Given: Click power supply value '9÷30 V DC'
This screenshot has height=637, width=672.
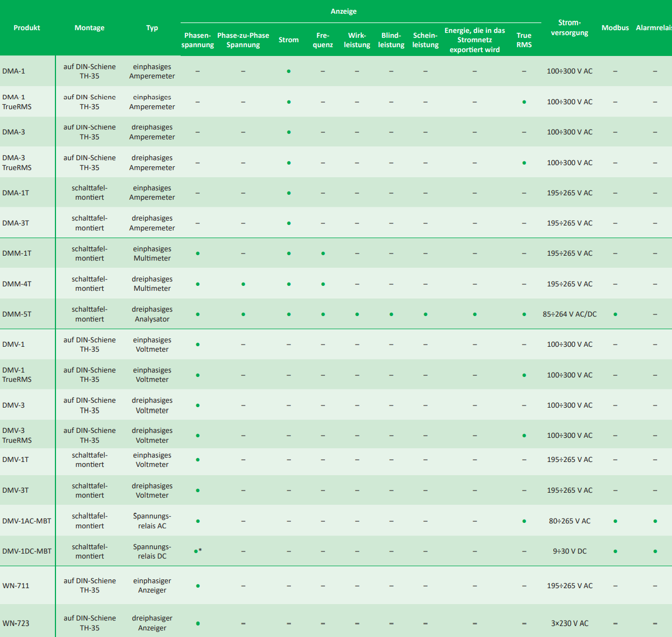Looking at the screenshot, I should [x=570, y=551].
